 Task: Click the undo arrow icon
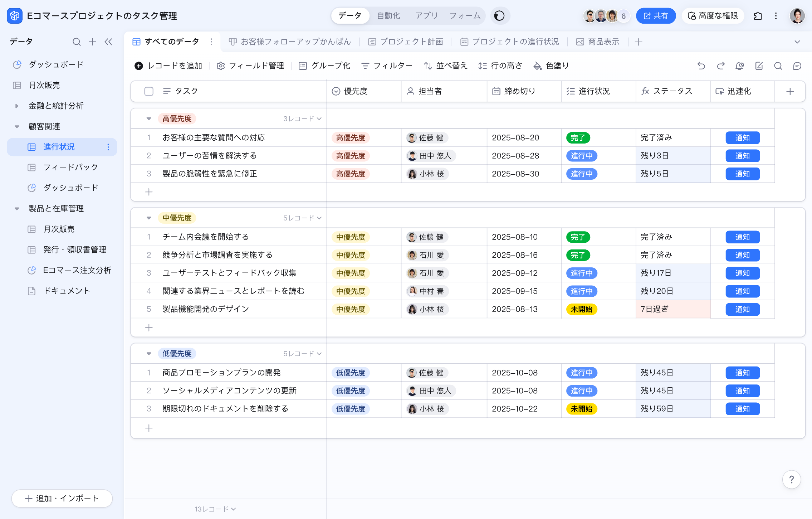pos(701,66)
